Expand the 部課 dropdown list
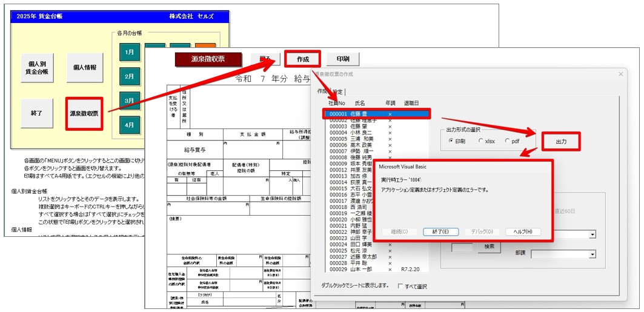Screen dimensions: 644x312 click(x=593, y=254)
